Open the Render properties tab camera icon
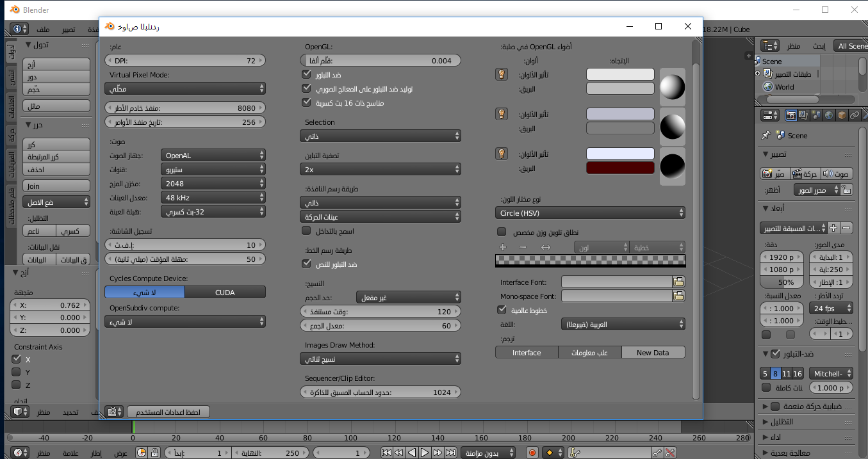This screenshot has width=868, height=459. coord(791,115)
